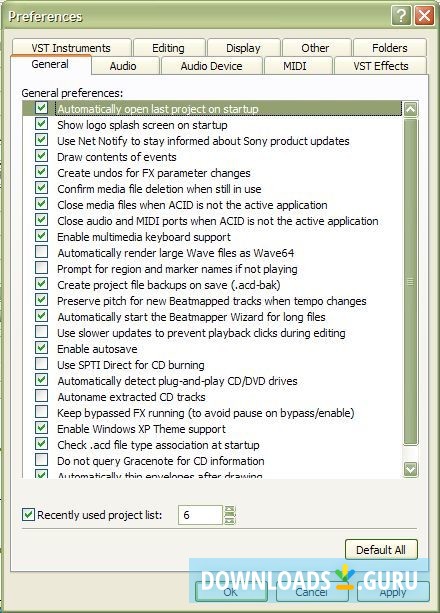440x613 pixels.
Task: Decrease recently used project list value
Action: tap(230, 520)
